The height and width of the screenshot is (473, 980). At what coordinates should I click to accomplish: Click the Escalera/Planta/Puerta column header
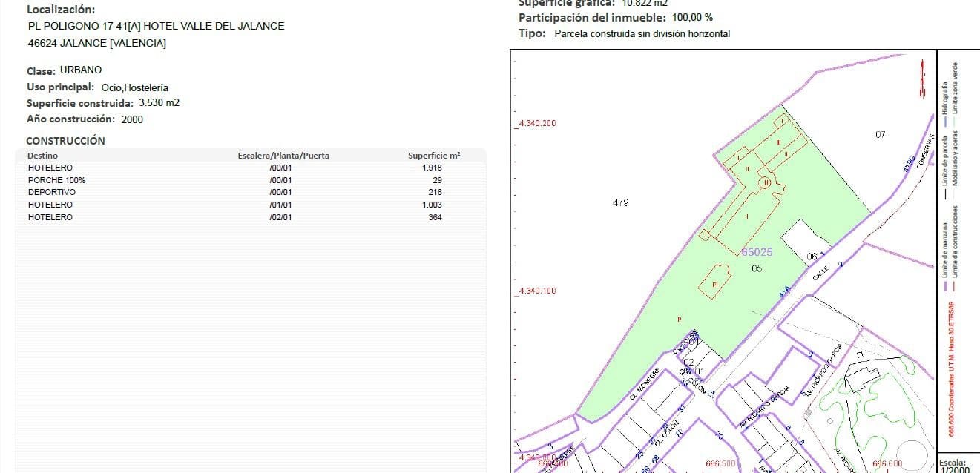click(283, 156)
